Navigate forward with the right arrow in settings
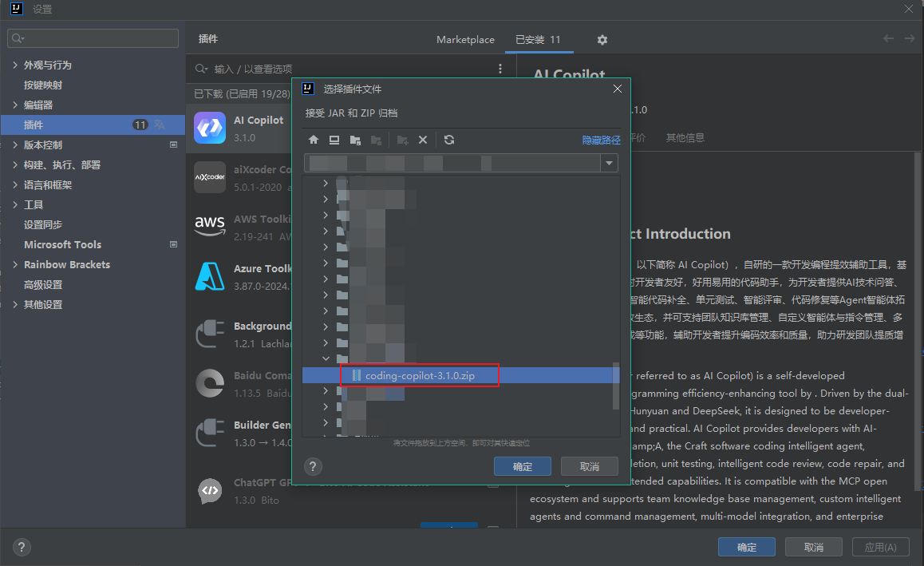 [x=910, y=38]
